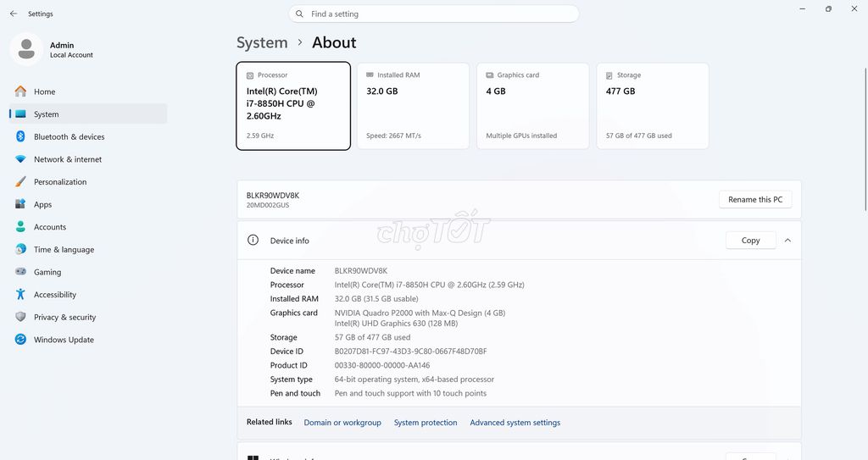868x460 pixels.
Task: Click the System monitor icon in sidebar
Action: (x=20, y=114)
